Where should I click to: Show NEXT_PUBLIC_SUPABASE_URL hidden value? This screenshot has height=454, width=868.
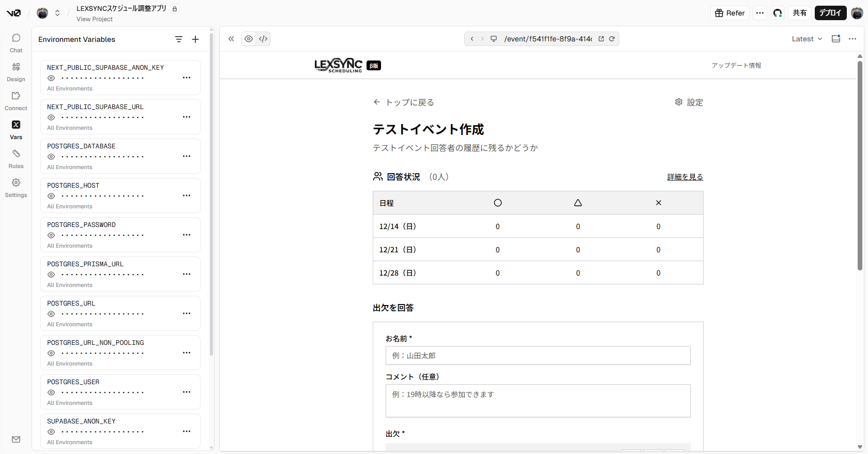click(x=51, y=117)
